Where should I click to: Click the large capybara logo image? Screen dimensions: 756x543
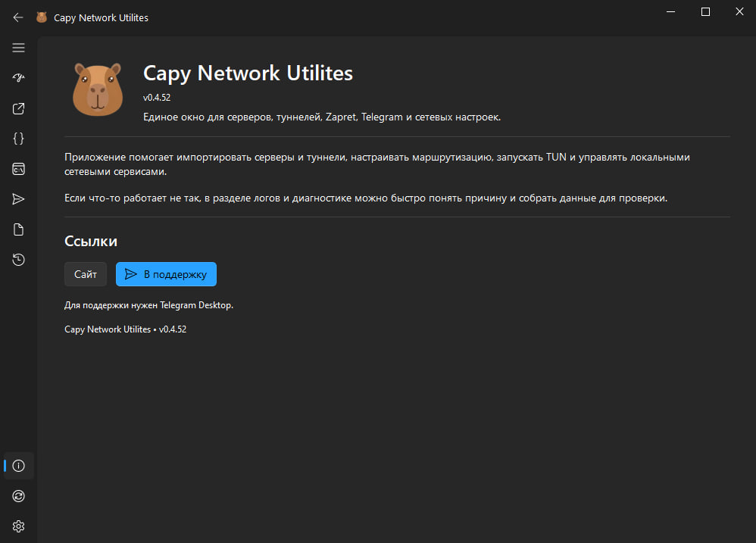[98, 89]
